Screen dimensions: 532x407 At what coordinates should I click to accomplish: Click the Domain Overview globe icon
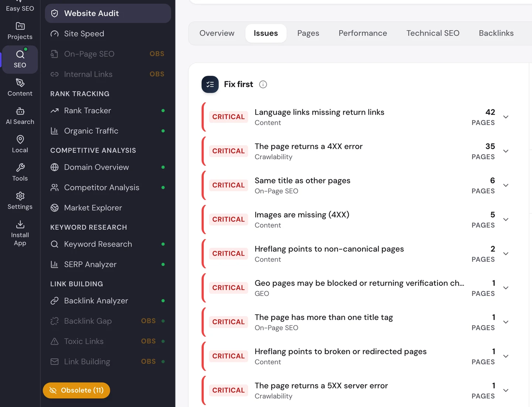click(x=55, y=167)
